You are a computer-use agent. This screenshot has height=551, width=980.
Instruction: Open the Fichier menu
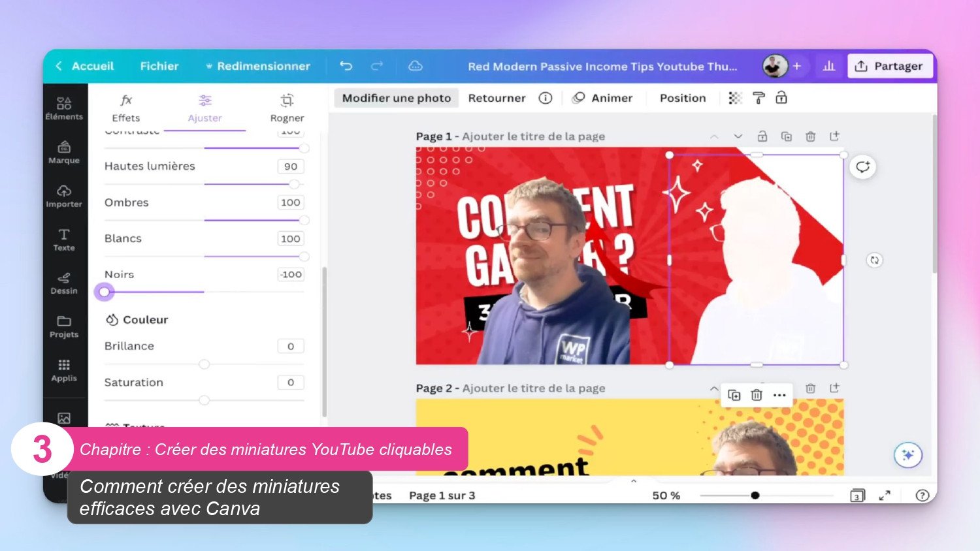pyautogui.click(x=159, y=66)
